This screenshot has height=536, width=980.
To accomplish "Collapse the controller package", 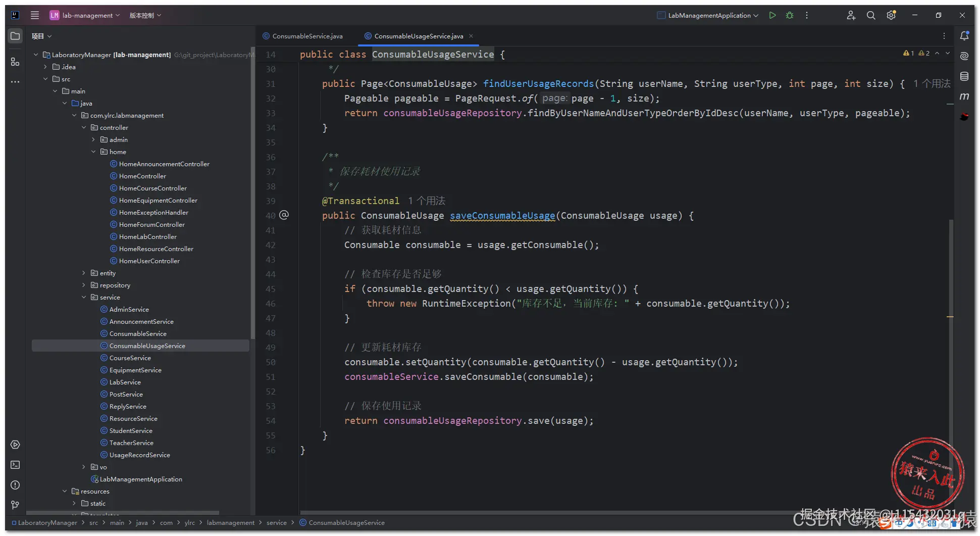I will (x=84, y=127).
